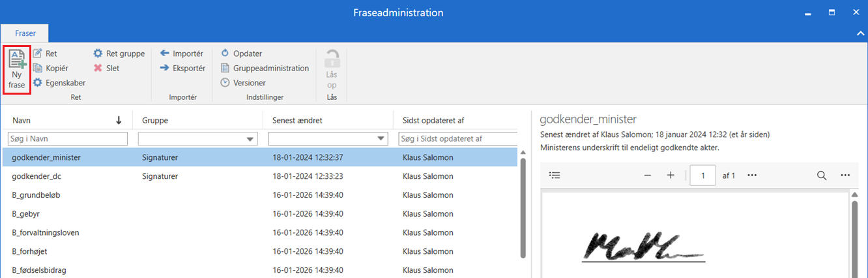
Task: Open more options next to af 1
Action: [751, 175]
